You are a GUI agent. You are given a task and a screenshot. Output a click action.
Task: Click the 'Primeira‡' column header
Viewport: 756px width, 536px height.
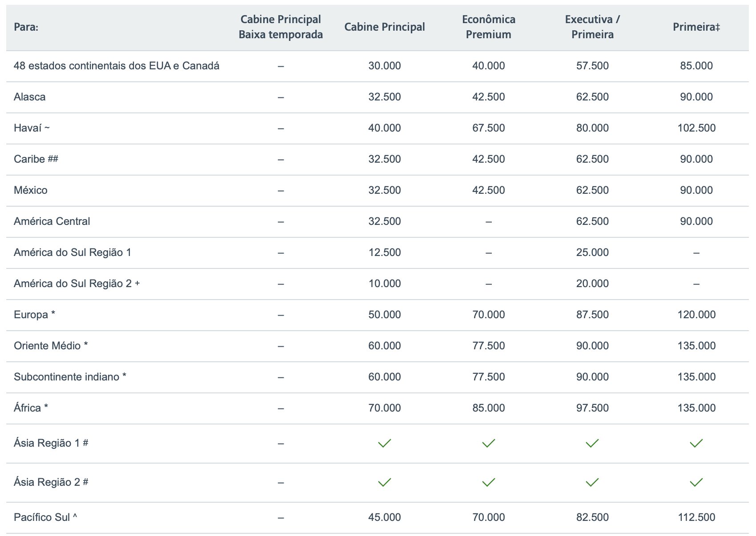click(x=696, y=27)
